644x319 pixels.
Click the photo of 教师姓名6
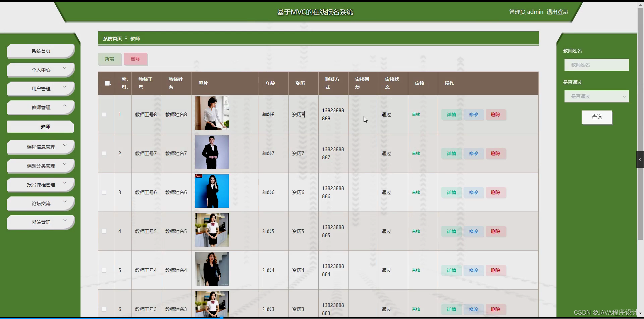(212, 191)
